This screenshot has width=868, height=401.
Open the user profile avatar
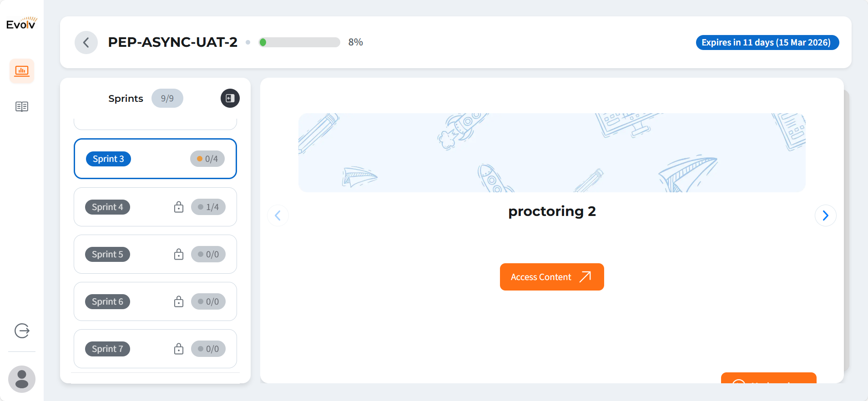tap(22, 379)
